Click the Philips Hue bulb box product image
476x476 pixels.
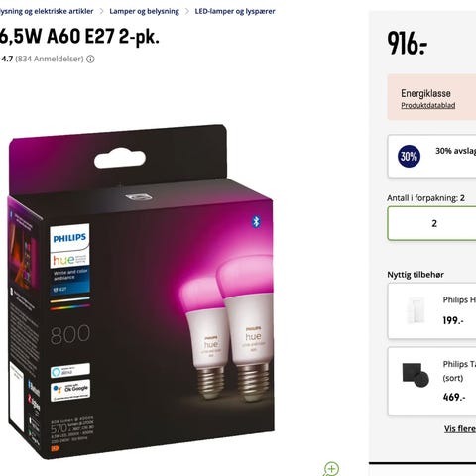point(141,291)
